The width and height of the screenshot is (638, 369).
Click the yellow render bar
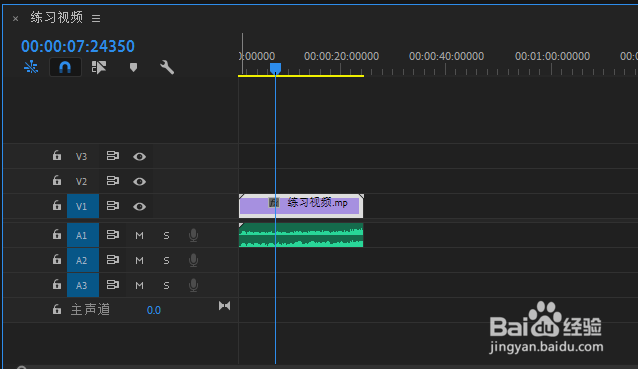tap(301, 76)
